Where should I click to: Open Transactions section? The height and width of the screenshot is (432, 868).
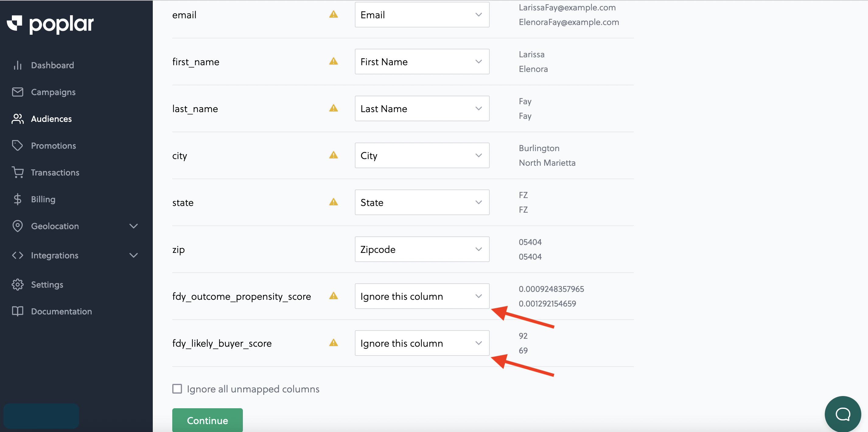(x=55, y=172)
